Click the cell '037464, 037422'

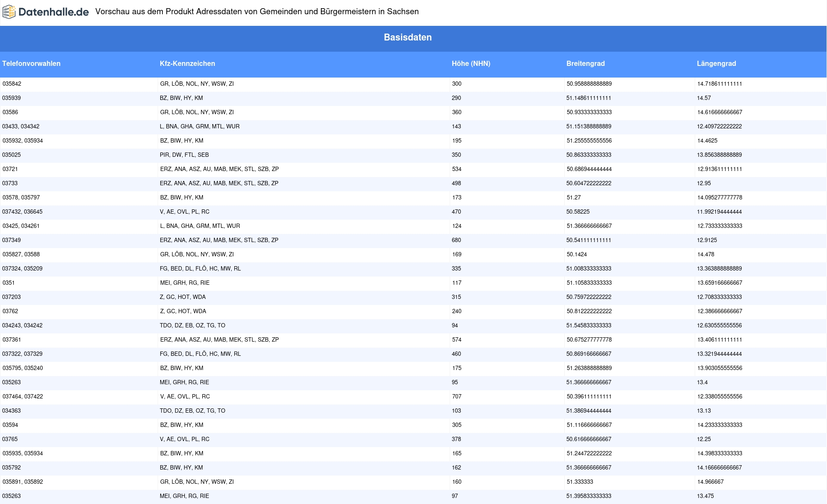[22, 397]
